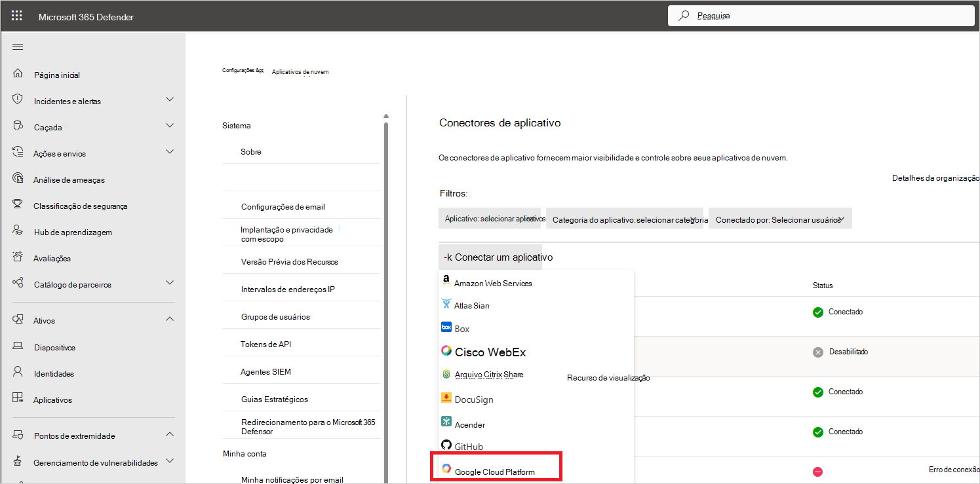
Task: Click the Classificação de segurança trophy icon
Action: [x=18, y=204]
